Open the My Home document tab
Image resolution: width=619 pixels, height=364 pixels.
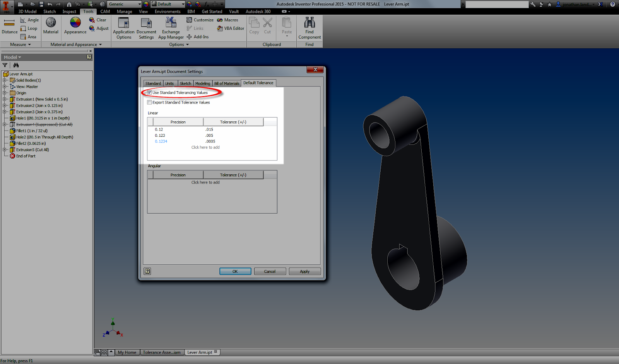click(x=127, y=352)
